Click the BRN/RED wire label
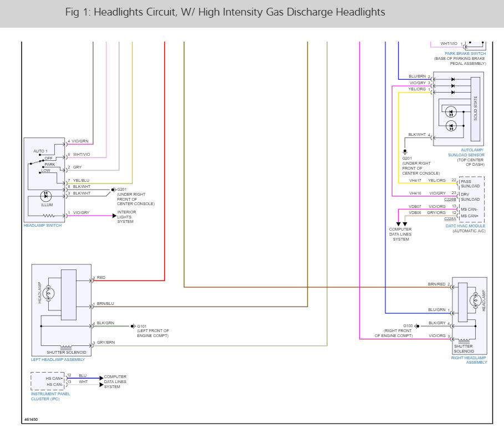This screenshot has height=433, width=504. click(x=436, y=284)
